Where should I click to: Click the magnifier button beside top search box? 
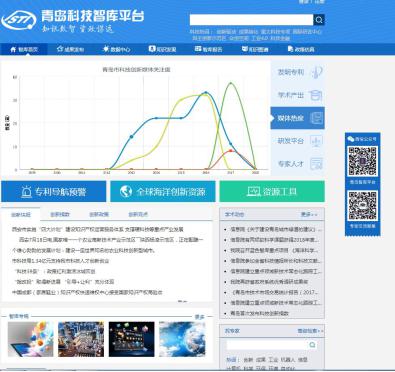[319, 20]
